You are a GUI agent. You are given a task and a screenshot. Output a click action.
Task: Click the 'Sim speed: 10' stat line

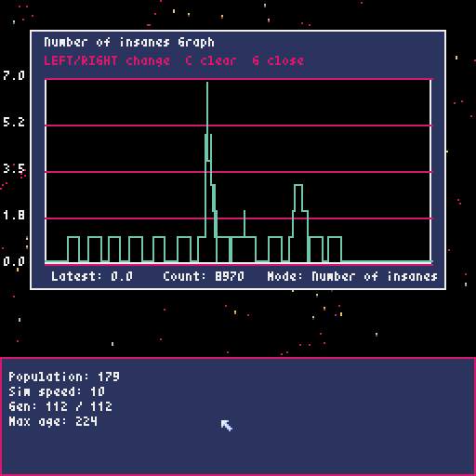pyautogui.click(x=57, y=391)
